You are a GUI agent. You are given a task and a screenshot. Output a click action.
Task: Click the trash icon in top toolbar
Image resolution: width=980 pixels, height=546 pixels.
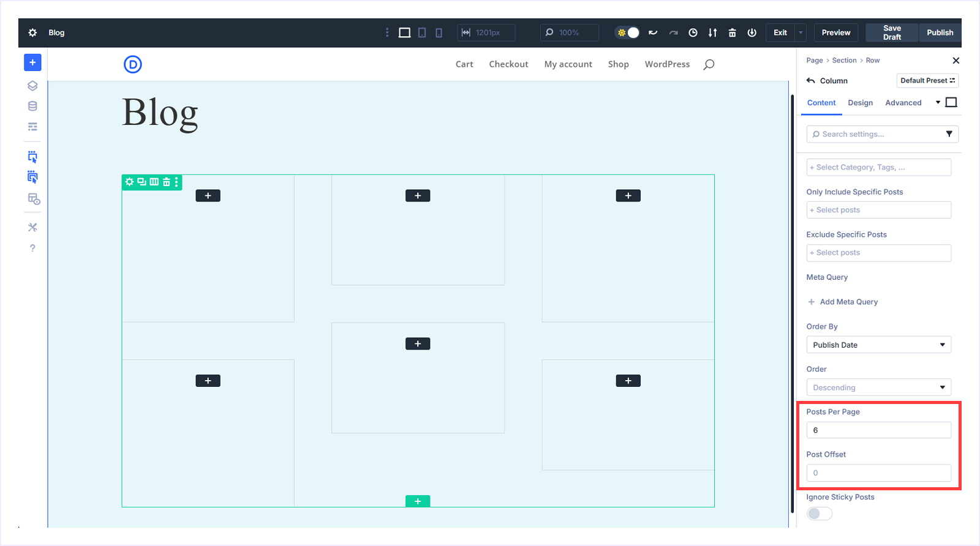(x=732, y=33)
